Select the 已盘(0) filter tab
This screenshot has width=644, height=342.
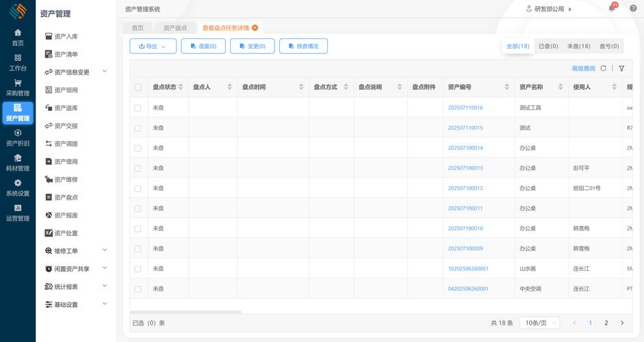pos(548,46)
